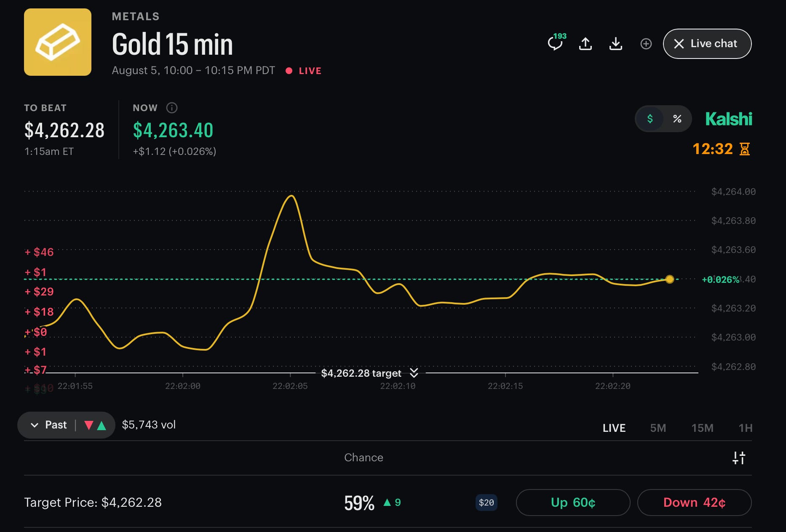Open chart settings sliders icon
The image size is (786, 532).
739,458
